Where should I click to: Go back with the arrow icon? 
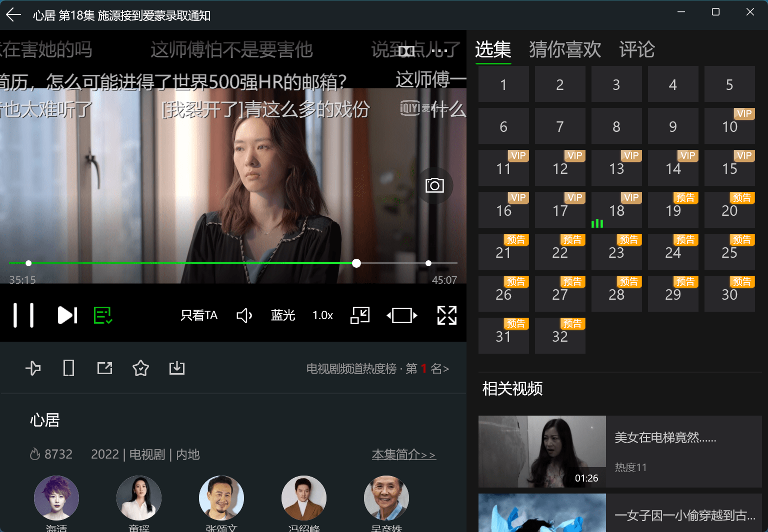[x=13, y=15]
